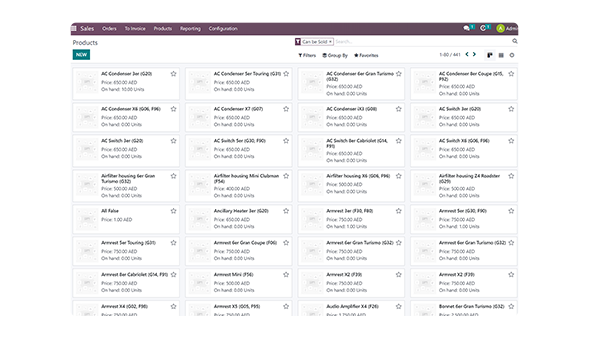This screenshot has height=360, width=590.
Task: Click the search input field
Action: (x=421, y=42)
